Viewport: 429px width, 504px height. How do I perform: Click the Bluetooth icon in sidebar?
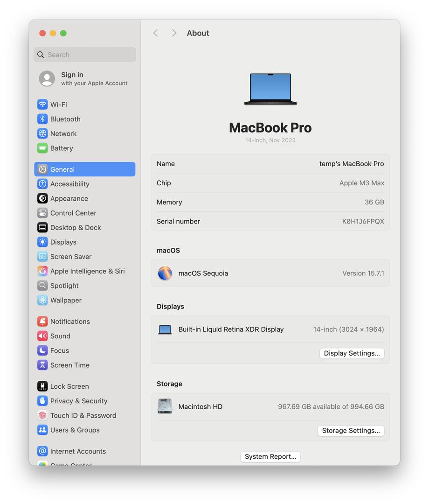(42, 119)
